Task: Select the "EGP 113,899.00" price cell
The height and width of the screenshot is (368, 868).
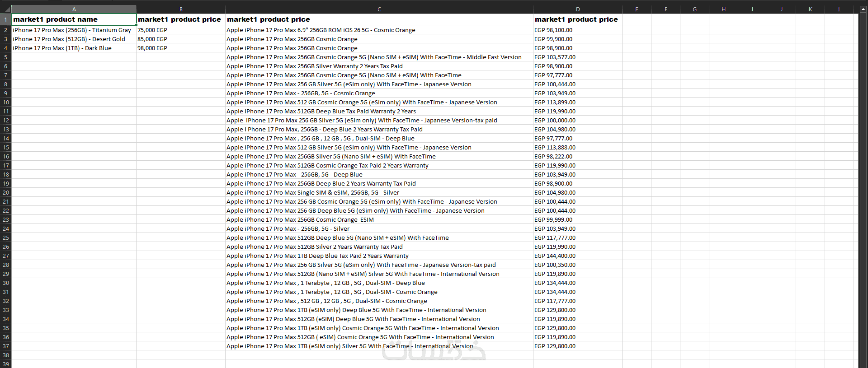Action: tap(578, 102)
